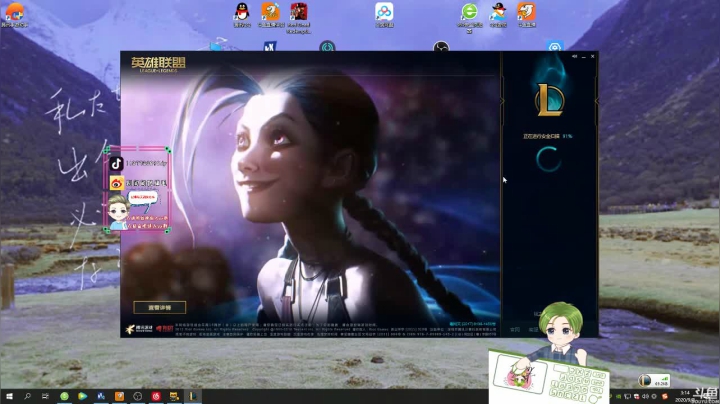Click the TikTok icon in overlay
The height and width of the screenshot is (404, 720).
tap(117, 163)
